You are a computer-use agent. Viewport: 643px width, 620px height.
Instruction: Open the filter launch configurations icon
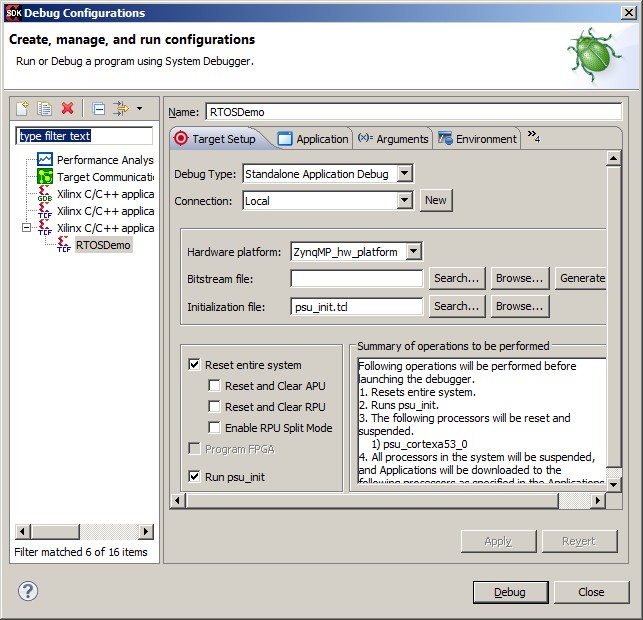(121, 108)
